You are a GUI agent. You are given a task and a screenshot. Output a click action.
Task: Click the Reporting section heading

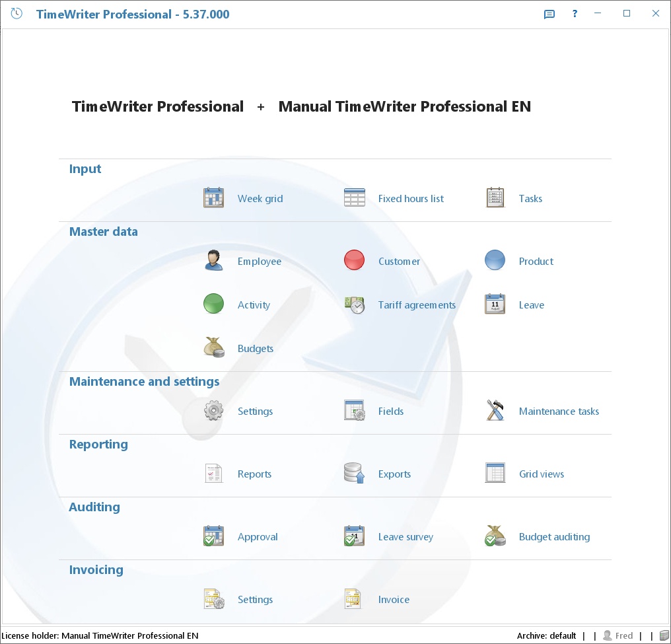tap(98, 444)
